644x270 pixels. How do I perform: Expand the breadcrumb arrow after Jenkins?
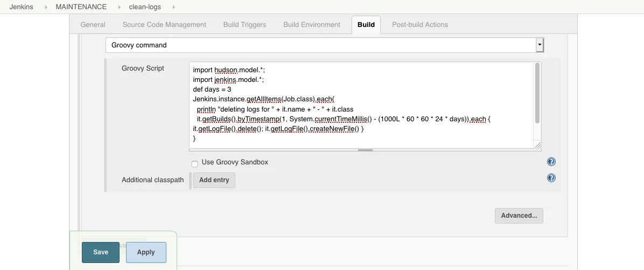[x=45, y=7]
